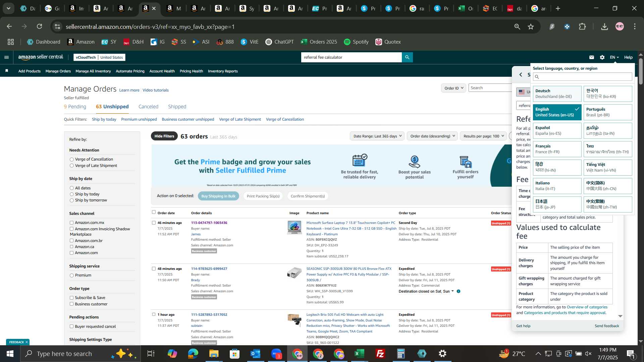Screen dimensions: 644x362
Task: Switch to the Canceled orders tab
Action: tap(148, 107)
